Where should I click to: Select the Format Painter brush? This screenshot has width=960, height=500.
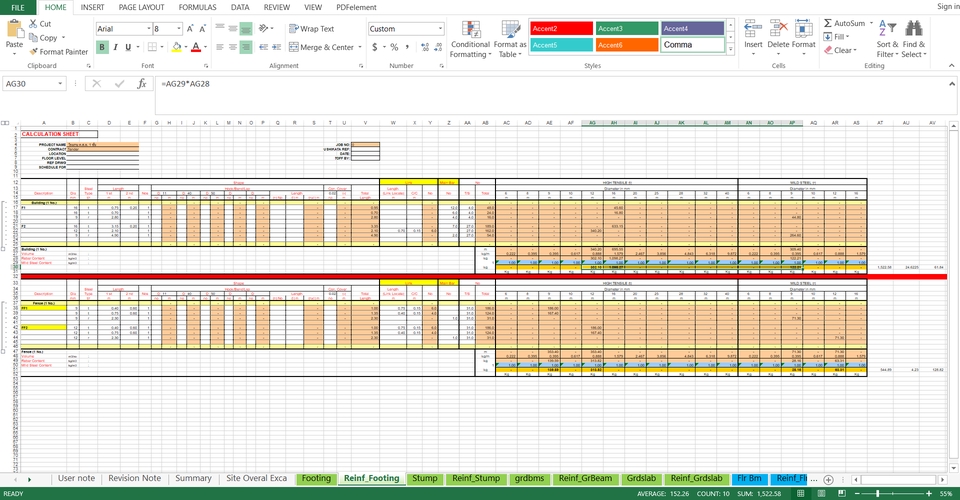click(x=34, y=51)
